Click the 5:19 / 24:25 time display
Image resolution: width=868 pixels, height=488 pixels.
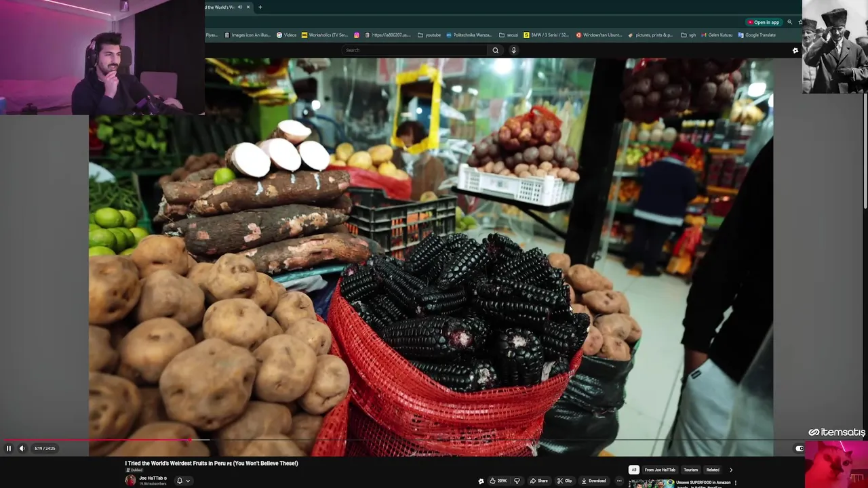[45, 448]
